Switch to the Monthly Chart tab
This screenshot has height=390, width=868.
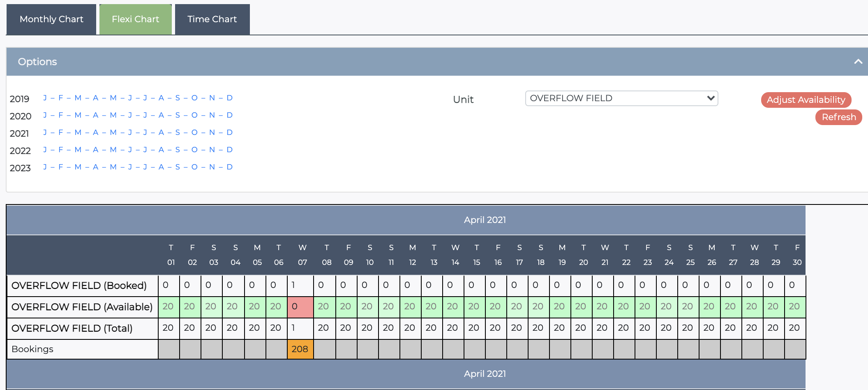(51, 19)
